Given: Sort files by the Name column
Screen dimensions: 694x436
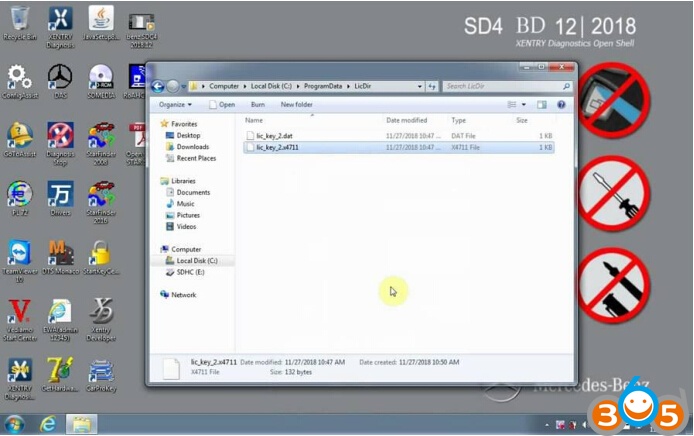Looking at the screenshot, I should (x=312, y=120).
